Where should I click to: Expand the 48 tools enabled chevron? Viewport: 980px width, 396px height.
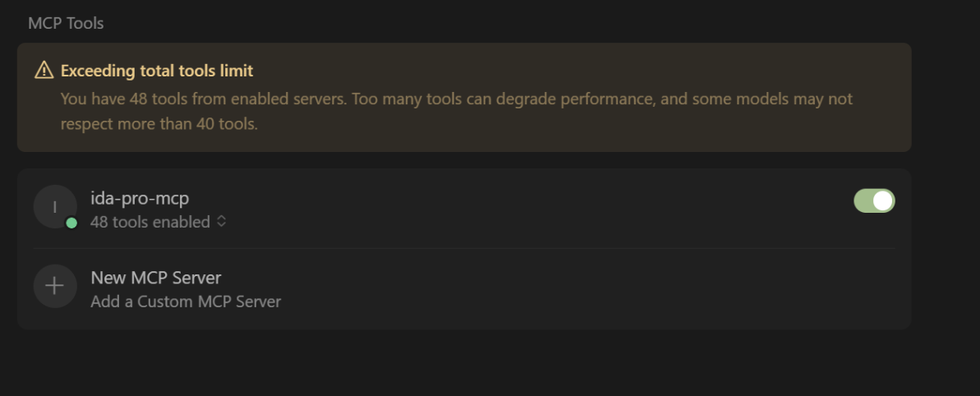click(221, 222)
